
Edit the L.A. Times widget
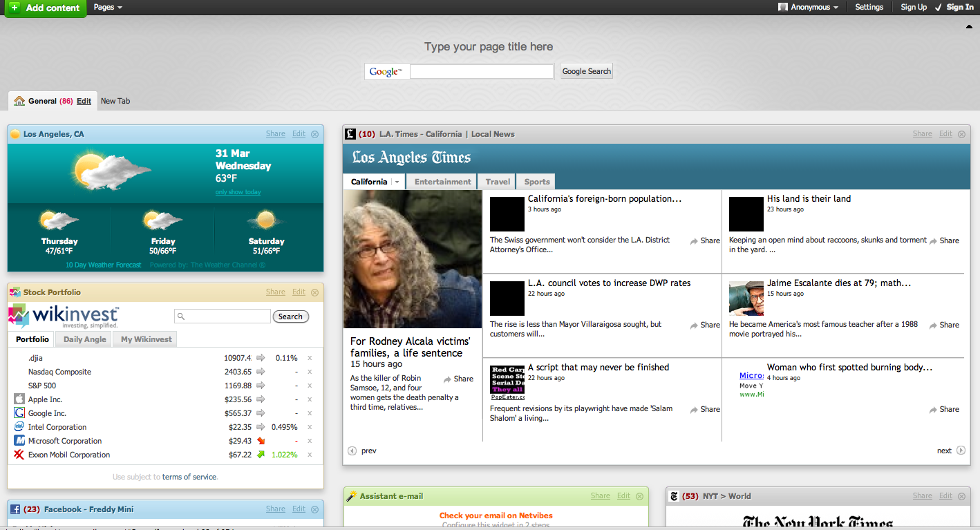coord(945,134)
